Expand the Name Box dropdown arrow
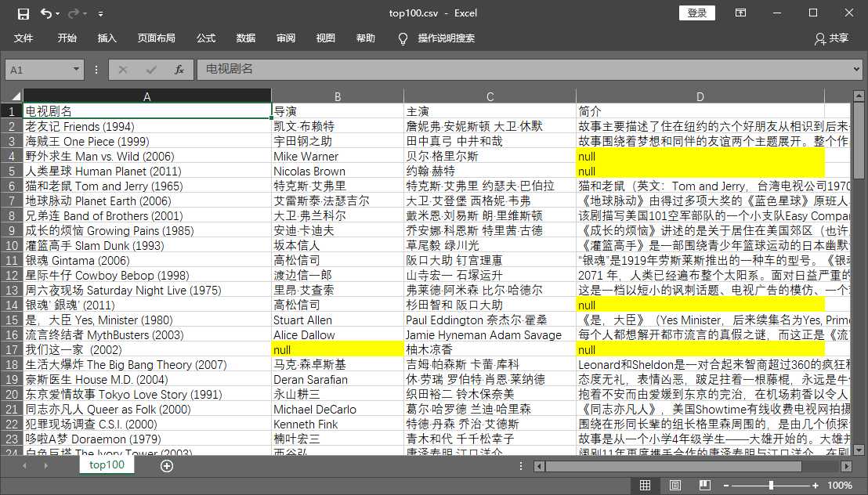Viewport: 868px width, 495px height. pos(77,70)
